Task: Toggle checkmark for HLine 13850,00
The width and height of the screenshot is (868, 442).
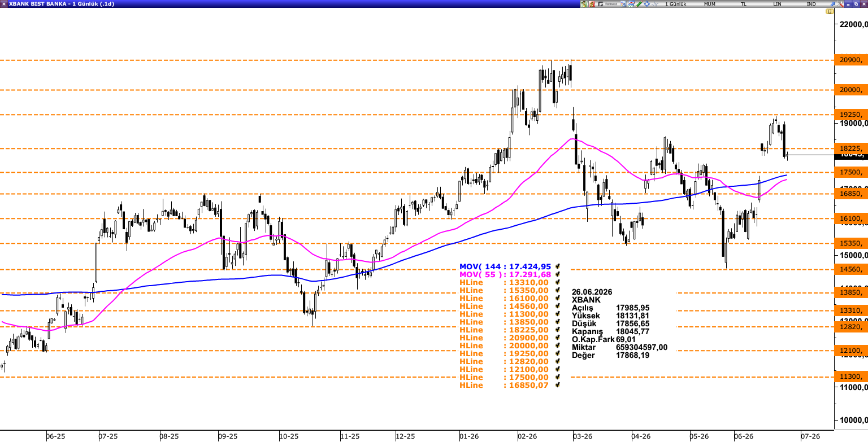Action: pos(557,322)
